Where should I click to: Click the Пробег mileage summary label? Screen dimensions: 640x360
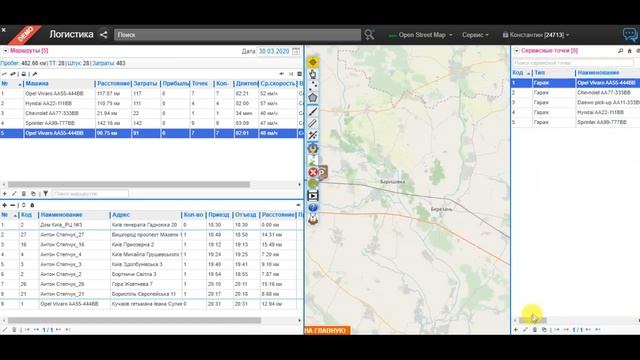(x=9, y=63)
